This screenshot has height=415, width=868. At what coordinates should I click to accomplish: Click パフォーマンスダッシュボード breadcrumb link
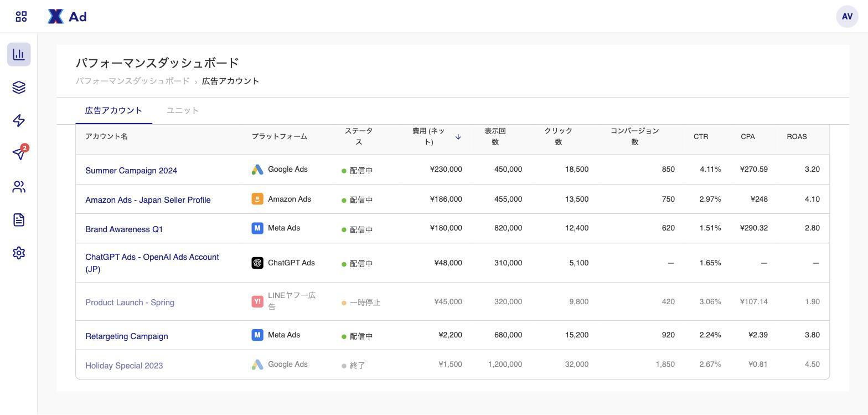133,81
